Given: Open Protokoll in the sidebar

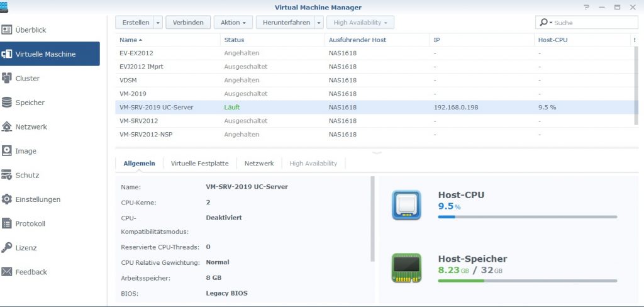Looking at the screenshot, I should [50, 223].
